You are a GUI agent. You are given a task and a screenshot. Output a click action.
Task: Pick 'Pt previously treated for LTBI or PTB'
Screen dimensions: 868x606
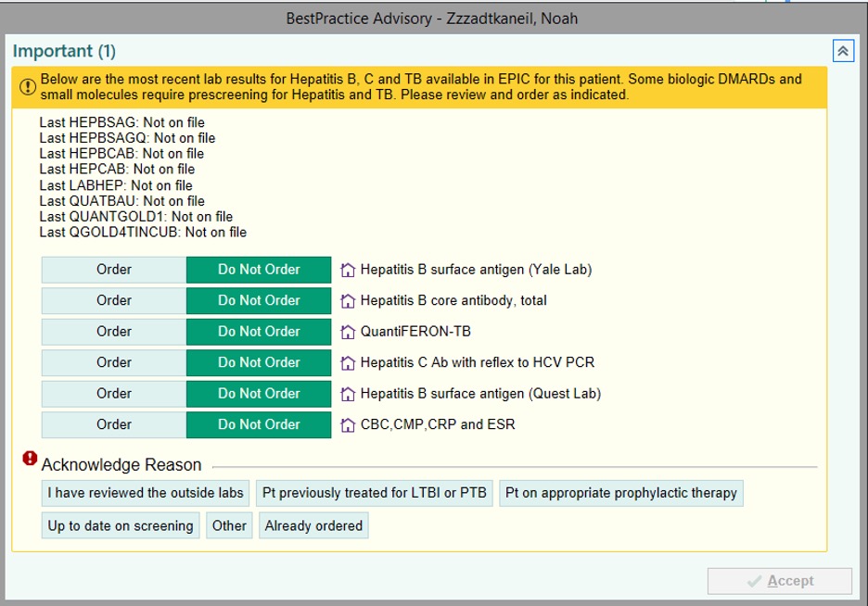point(374,493)
